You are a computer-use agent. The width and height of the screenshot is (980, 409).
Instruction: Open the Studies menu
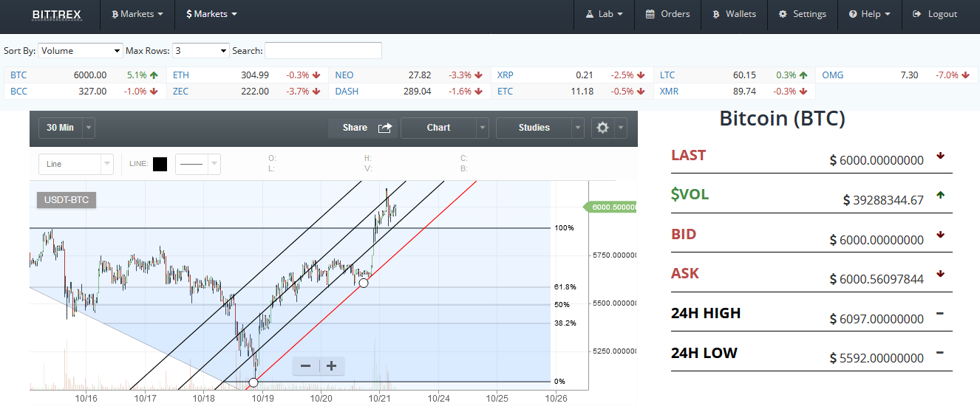tap(540, 128)
